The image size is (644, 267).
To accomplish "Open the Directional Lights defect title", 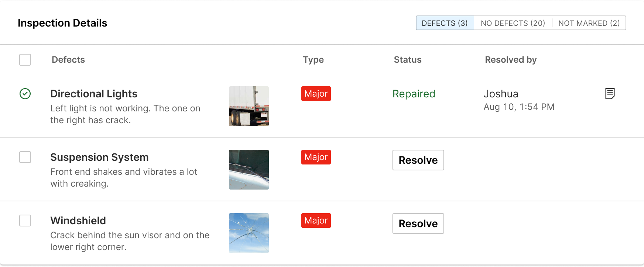I will point(94,94).
